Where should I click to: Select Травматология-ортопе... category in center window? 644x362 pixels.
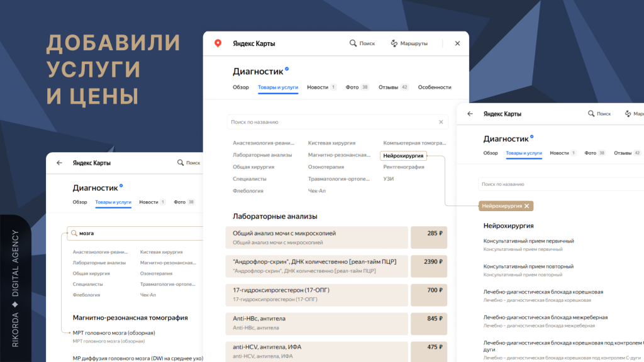[338, 178]
